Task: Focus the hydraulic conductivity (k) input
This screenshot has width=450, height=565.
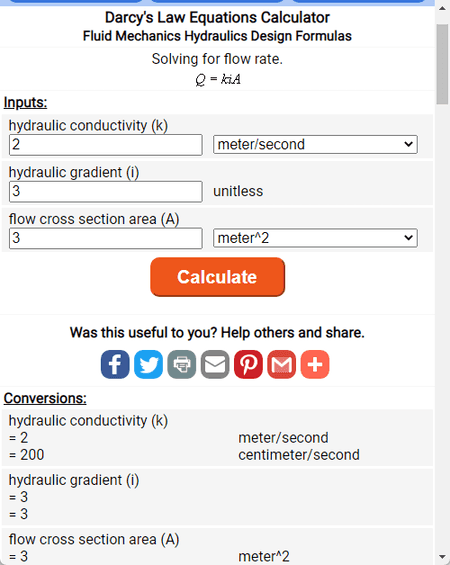Action: [106, 145]
